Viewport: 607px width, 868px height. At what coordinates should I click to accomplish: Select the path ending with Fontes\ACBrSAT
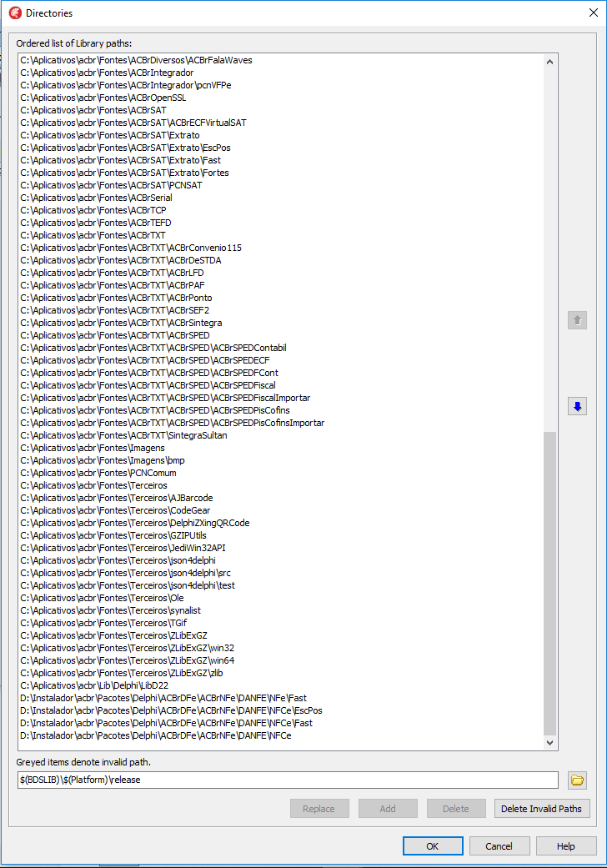click(93, 110)
